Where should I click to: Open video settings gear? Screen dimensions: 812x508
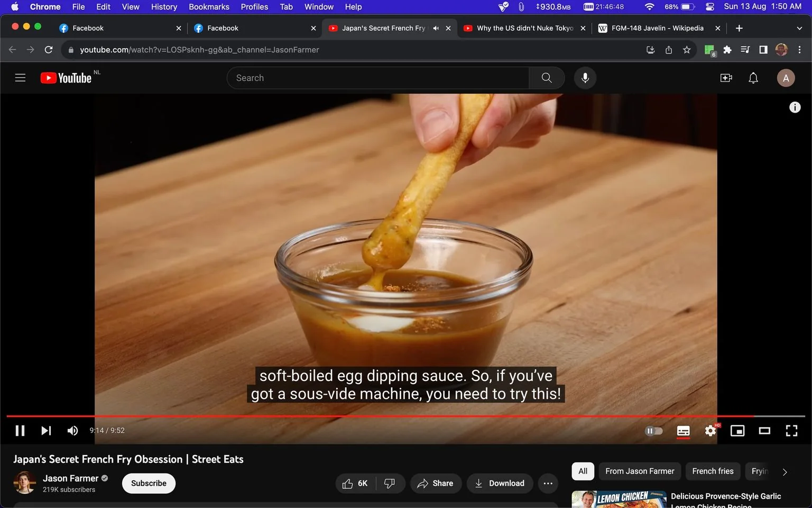coord(710,431)
